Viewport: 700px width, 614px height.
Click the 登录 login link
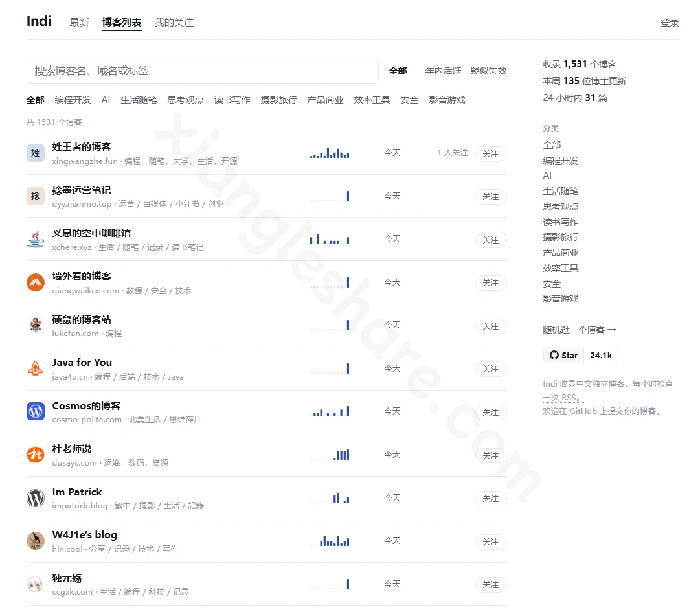[670, 23]
